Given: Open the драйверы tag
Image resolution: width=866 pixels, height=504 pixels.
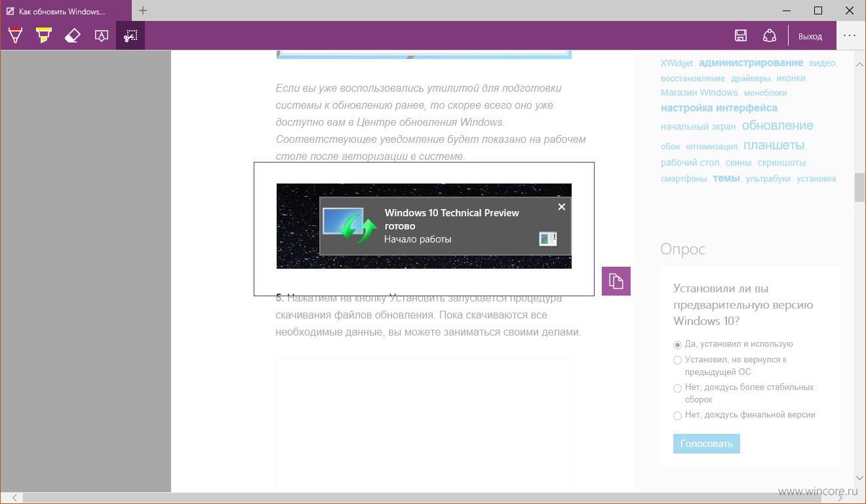Looking at the screenshot, I should pyautogui.click(x=751, y=78).
